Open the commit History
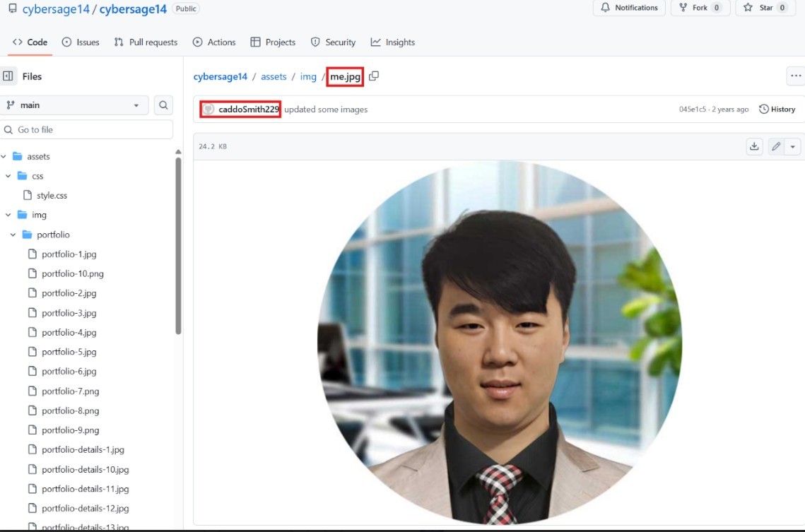The height and width of the screenshot is (532, 805). tap(777, 109)
